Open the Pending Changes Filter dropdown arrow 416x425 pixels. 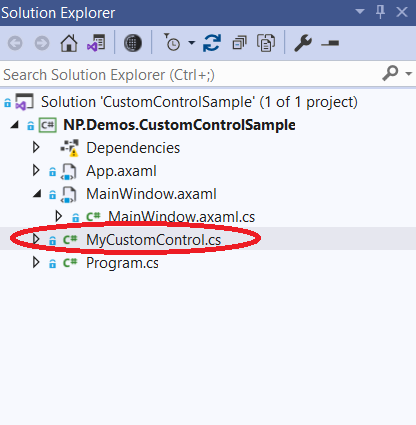191,43
